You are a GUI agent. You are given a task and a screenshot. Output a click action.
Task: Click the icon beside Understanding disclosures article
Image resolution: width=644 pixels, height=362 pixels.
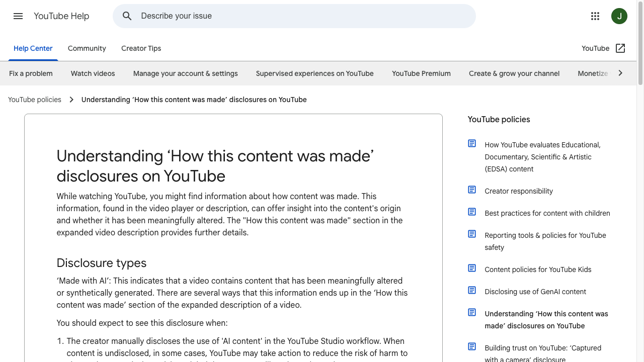coord(472,312)
